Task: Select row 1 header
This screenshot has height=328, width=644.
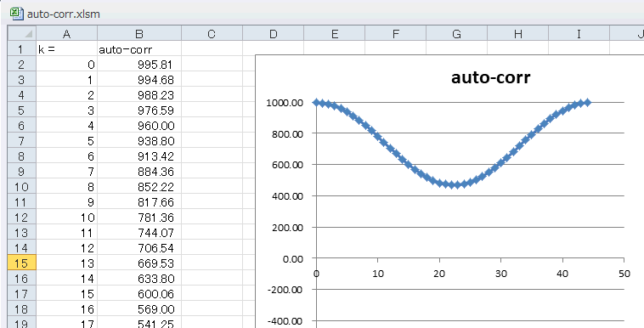Action: pos(22,49)
